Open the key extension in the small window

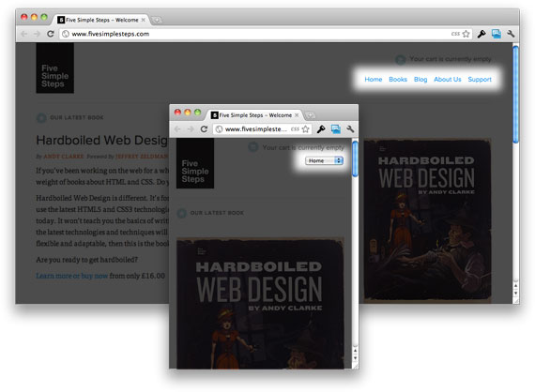(x=321, y=129)
